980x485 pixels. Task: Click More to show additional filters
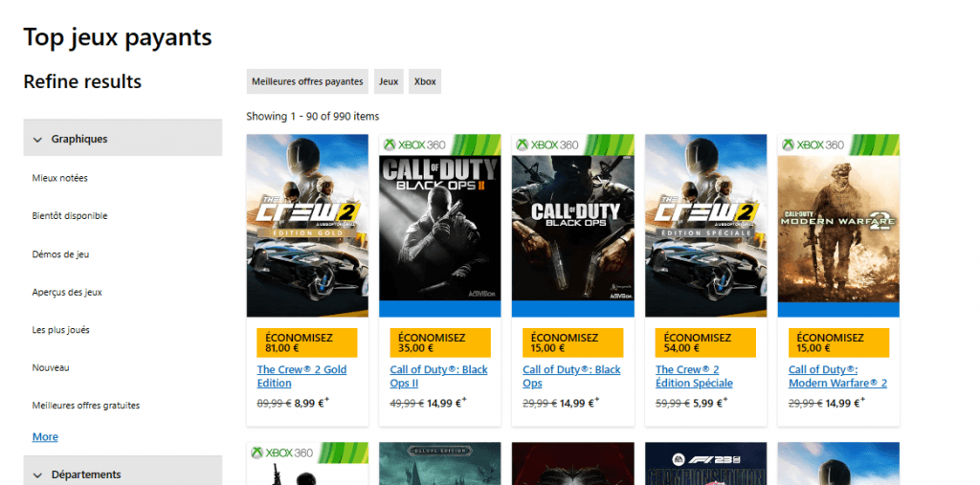45,437
